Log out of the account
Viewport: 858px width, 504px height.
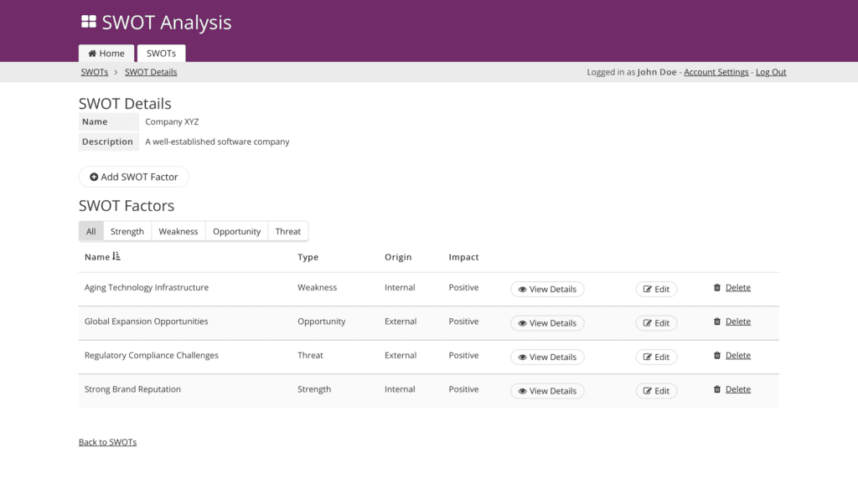coord(771,72)
